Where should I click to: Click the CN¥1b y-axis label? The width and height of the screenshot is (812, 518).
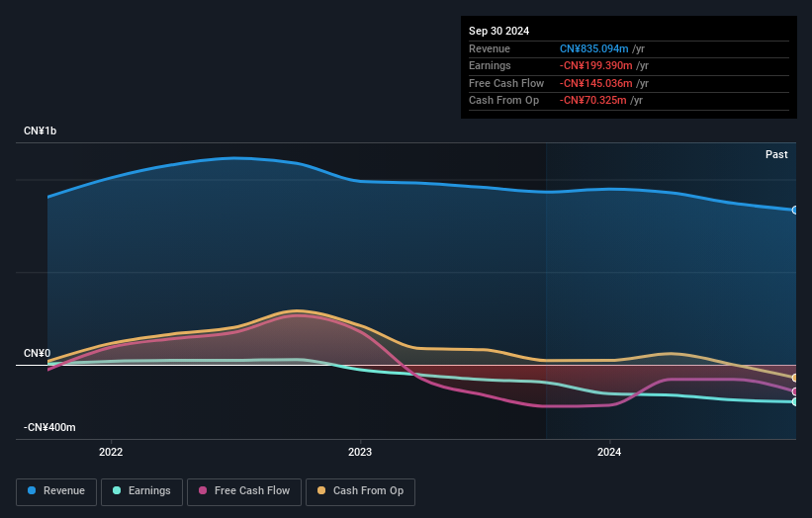(x=40, y=130)
